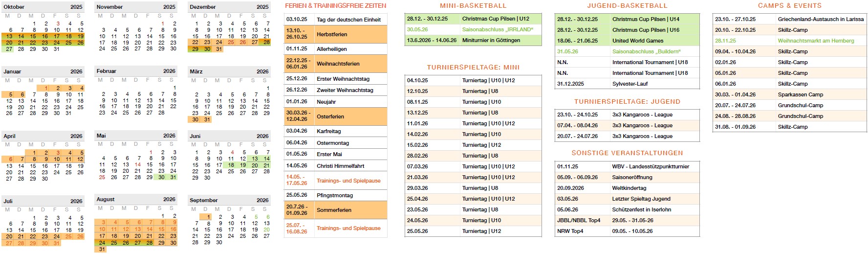Open the JUGEND-BASKETBALL section heading
Image resolution: width=868 pixels, height=254 pixels.
627,6
